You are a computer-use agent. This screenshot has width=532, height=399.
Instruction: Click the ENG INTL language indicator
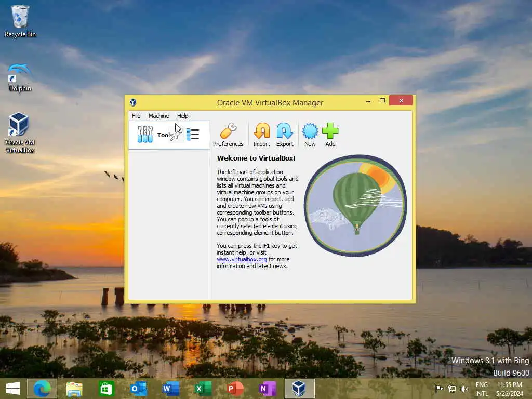point(482,389)
